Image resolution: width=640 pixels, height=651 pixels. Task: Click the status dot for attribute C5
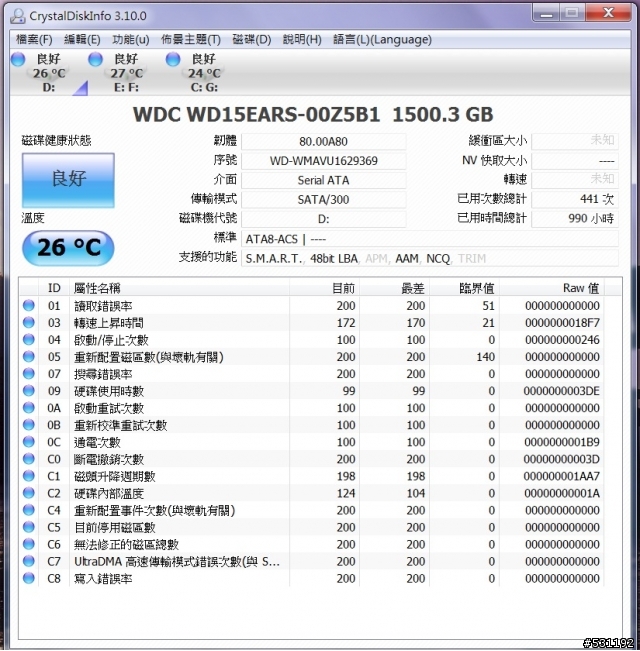click(29, 527)
